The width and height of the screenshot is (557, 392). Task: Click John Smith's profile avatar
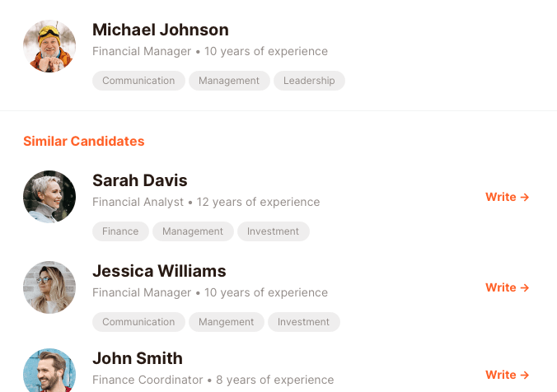pyautogui.click(x=49, y=372)
